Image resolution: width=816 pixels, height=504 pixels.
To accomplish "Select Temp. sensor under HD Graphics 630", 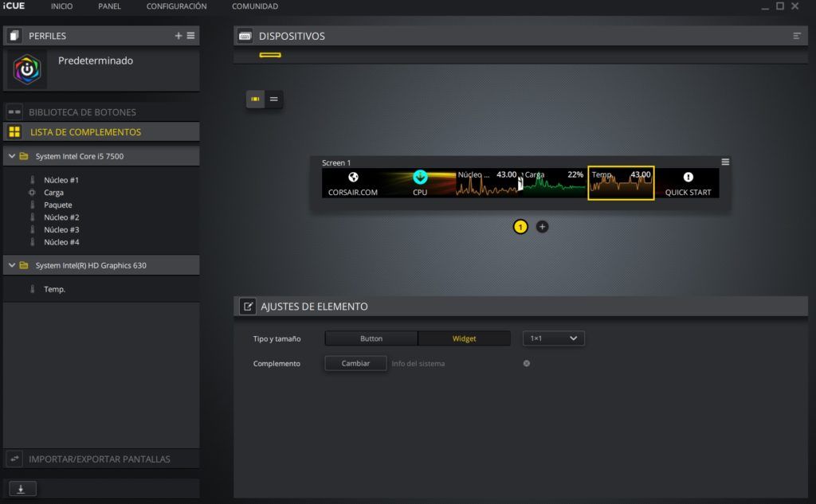I will tap(54, 289).
